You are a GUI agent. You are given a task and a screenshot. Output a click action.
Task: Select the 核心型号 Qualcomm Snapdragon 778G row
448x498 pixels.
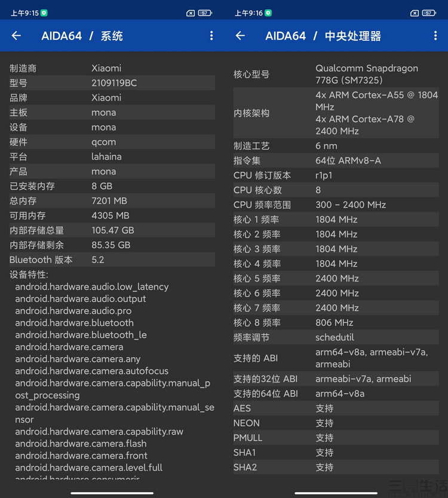336,74
